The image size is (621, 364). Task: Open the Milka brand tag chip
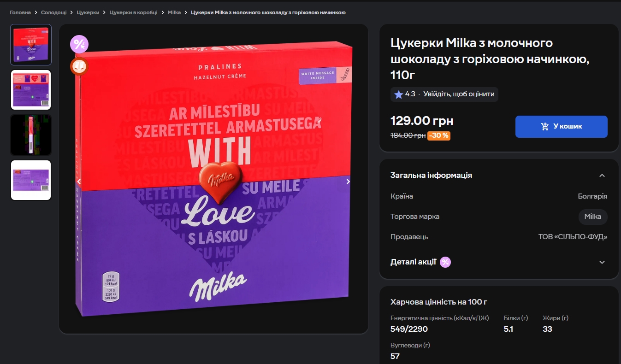(x=593, y=217)
